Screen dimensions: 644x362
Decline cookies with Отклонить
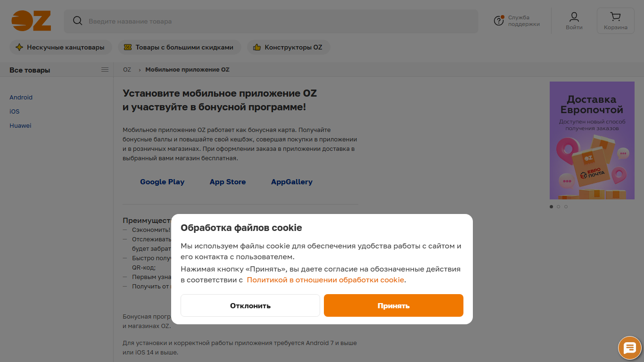click(250, 305)
